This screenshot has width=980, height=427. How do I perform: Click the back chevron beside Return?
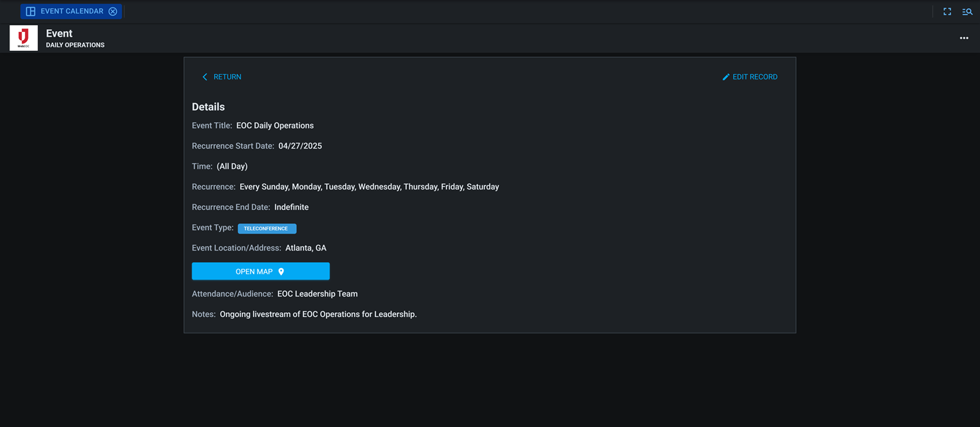[x=205, y=77]
